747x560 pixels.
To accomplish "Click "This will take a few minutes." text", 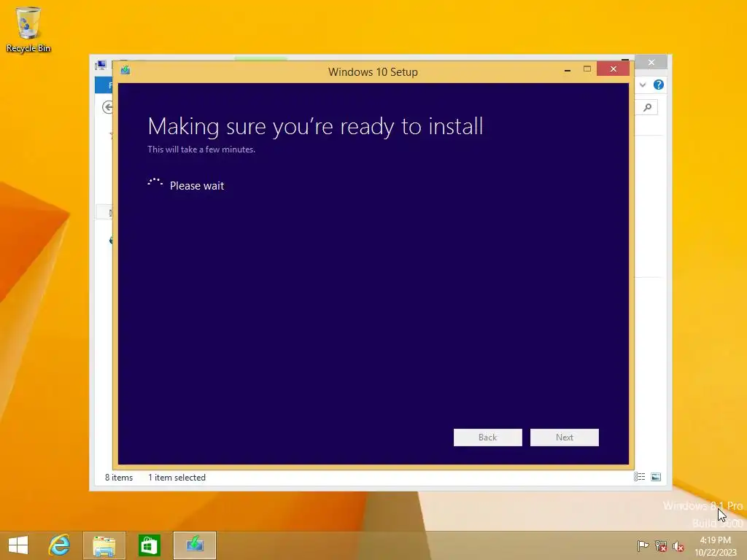I will pos(201,149).
